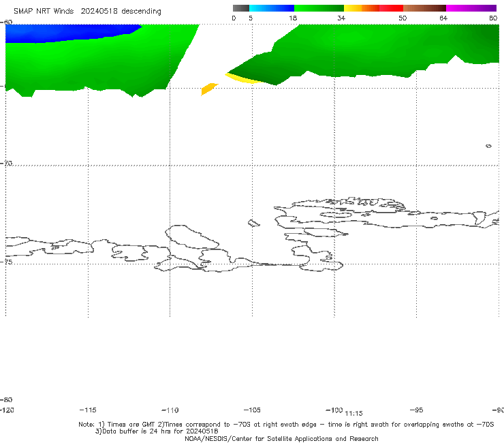Click the small orange wind patch
504x443 pixels.
tap(209, 89)
